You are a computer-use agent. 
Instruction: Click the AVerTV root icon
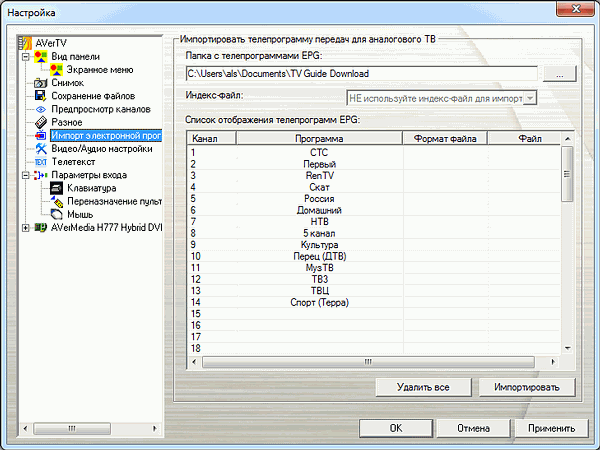(26, 43)
